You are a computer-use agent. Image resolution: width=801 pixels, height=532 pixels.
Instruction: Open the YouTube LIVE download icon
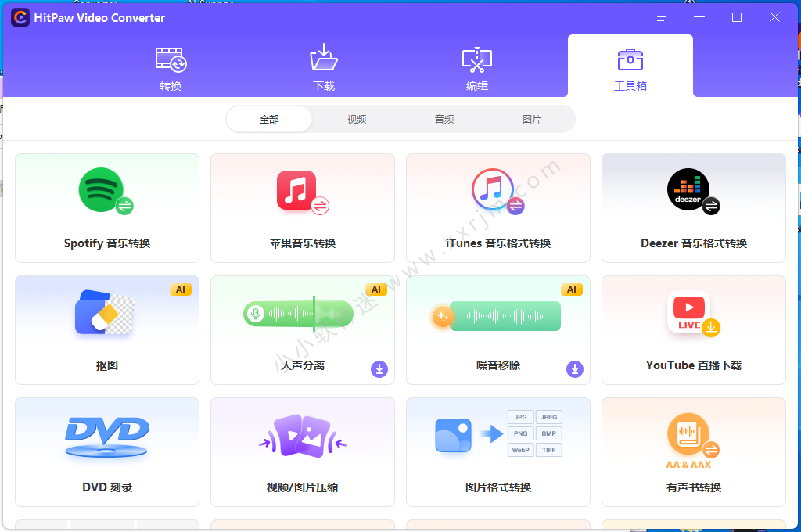coord(693,314)
